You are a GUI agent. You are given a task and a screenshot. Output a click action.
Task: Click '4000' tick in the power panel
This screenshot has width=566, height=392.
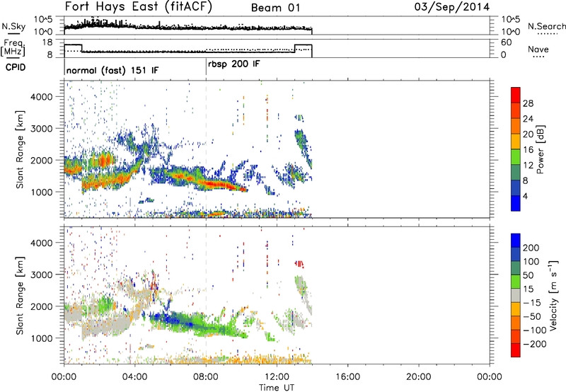(x=41, y=97)
